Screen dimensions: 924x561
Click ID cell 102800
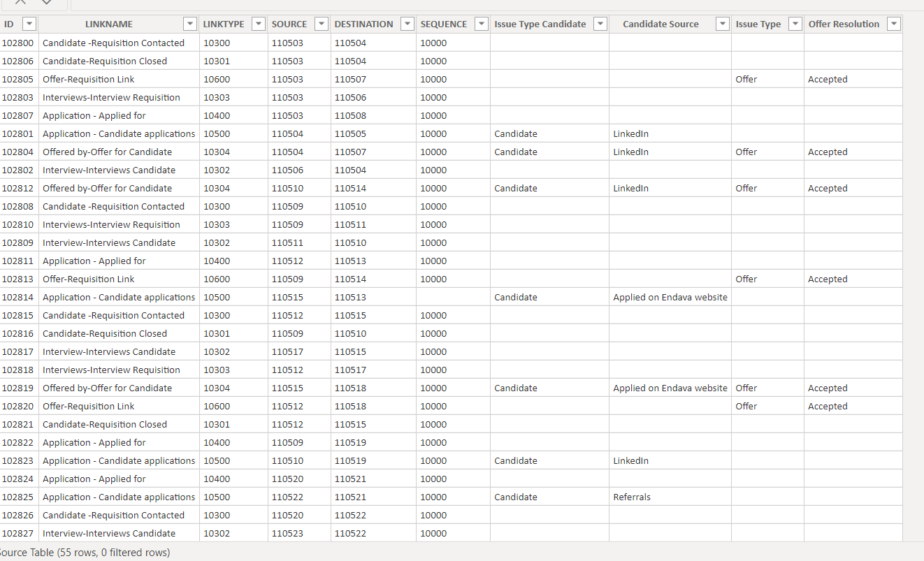(17, 43)
